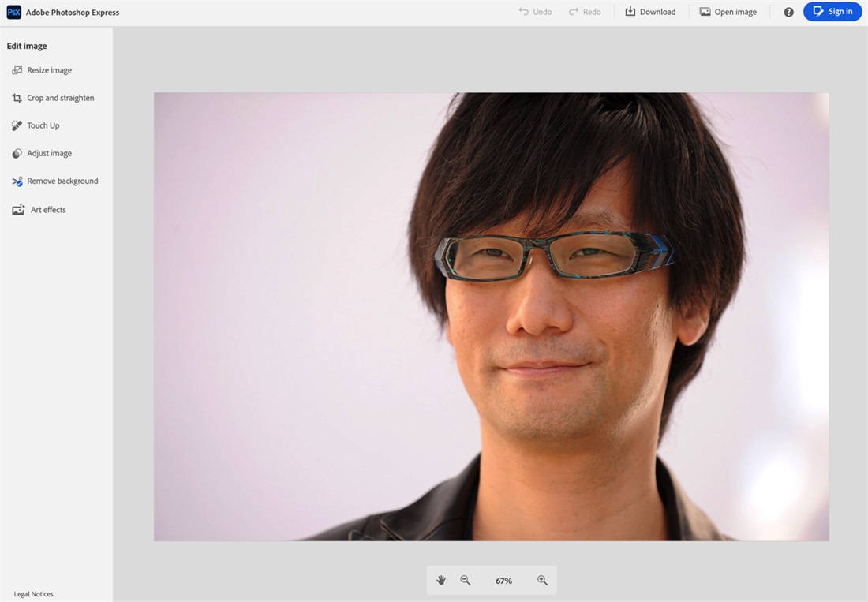The width and height of the screenshot is (868, 602).
Task: Click the Edit image heading
Action: (26, 45)
